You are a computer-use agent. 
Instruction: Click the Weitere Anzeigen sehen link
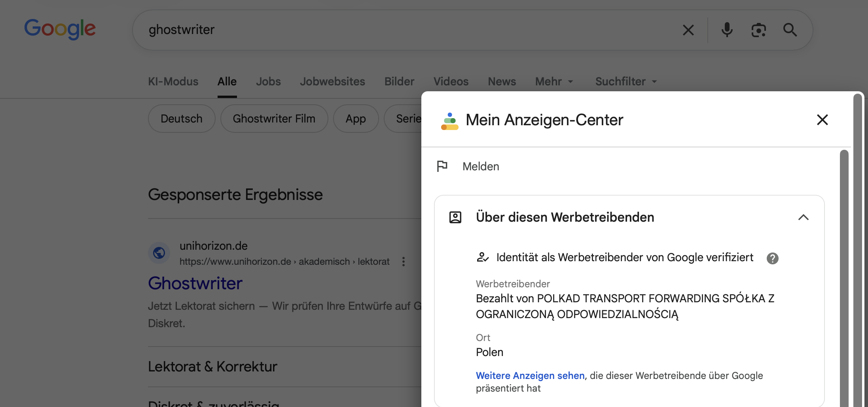click(530, 375)
